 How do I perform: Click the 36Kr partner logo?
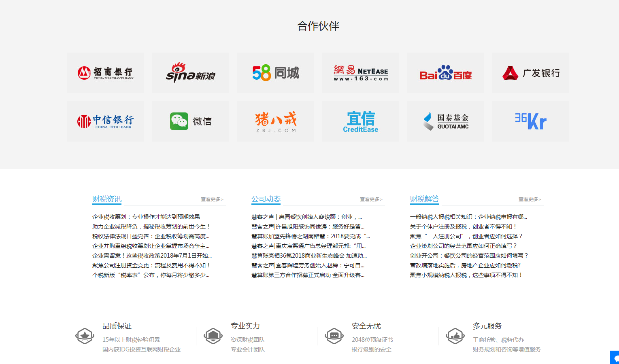pyautogui.click(x=531, y=121)
